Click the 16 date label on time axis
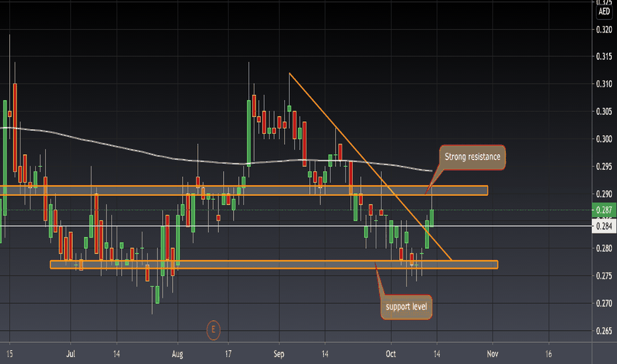This screenshot has width=617, height=364. 549,354
